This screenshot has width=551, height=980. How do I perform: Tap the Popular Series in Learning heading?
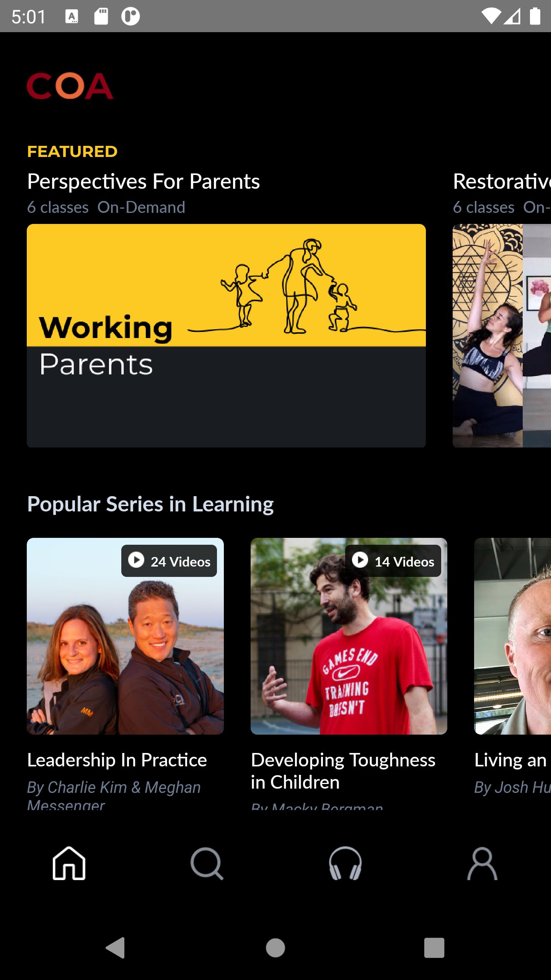point(150,504)
